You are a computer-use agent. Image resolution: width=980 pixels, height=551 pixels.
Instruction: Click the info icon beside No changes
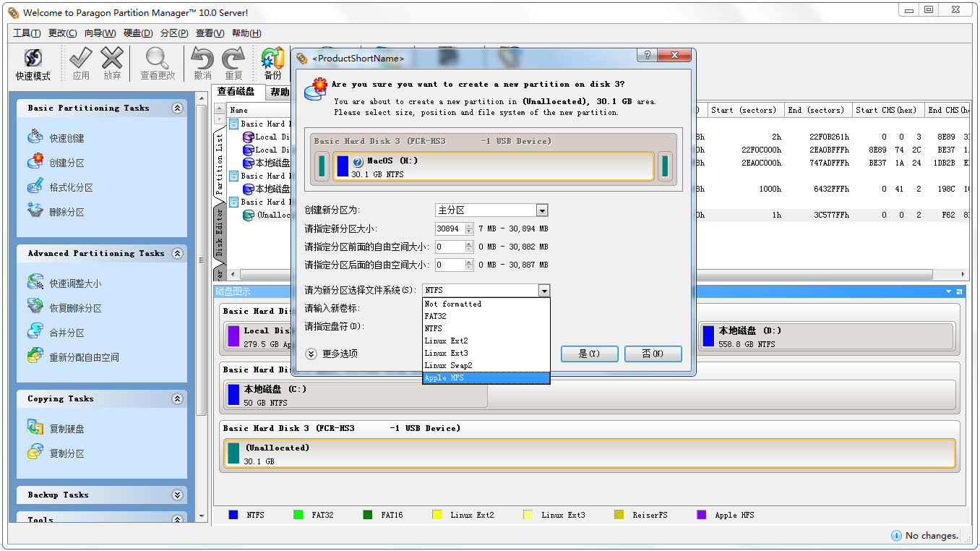(x=896, y=536)
